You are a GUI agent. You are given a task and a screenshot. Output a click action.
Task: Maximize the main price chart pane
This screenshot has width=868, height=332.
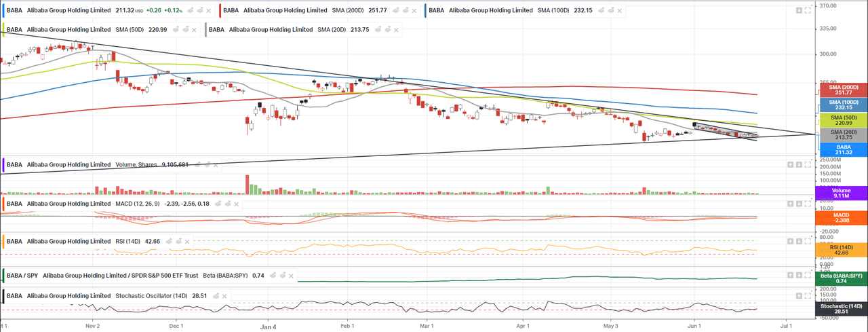click(x=808, y=10)
